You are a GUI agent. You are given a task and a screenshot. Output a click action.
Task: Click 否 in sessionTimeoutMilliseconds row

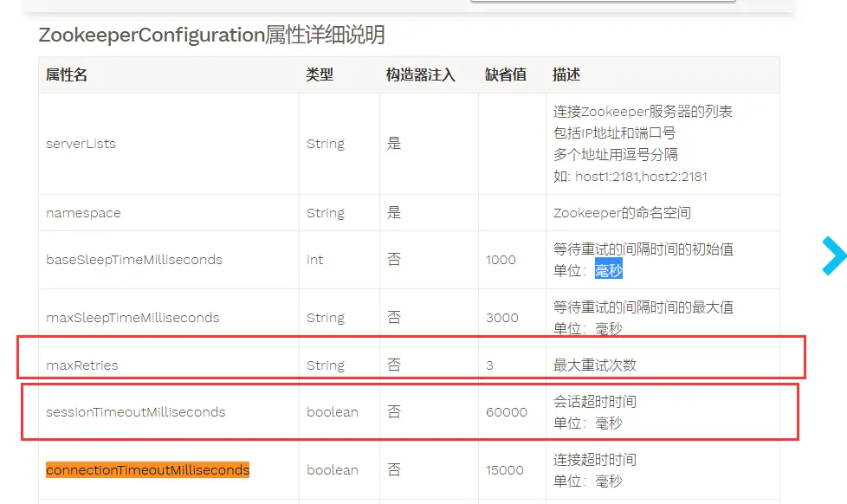coord(394,411)
